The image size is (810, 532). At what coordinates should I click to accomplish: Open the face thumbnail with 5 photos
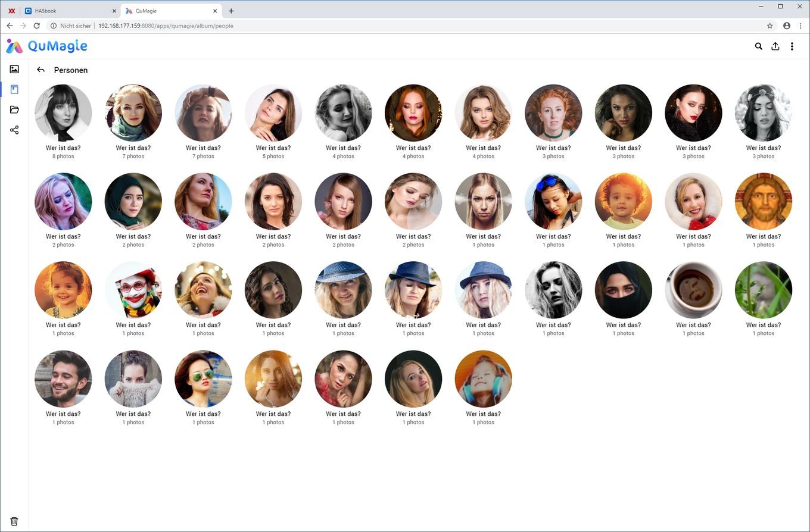pyautogui.click(x=273, y=112)
